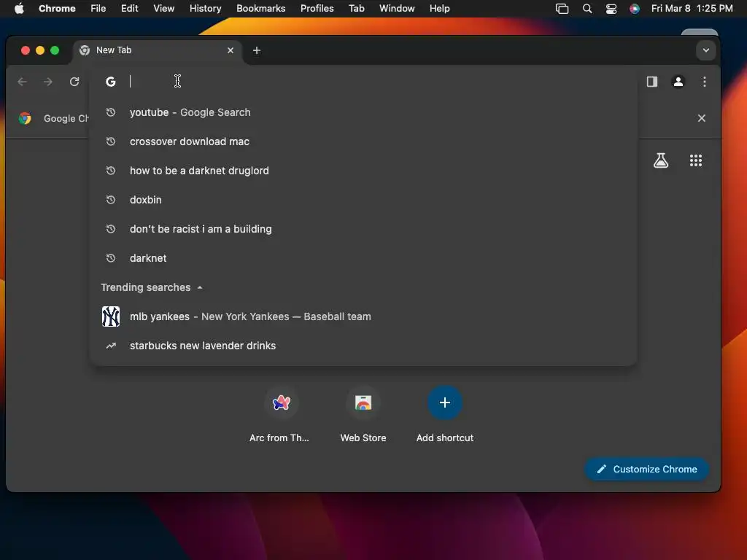The image size is (747, 560).
Task: Open Control Center in menu bar
Action: click(x=611, y=9)
